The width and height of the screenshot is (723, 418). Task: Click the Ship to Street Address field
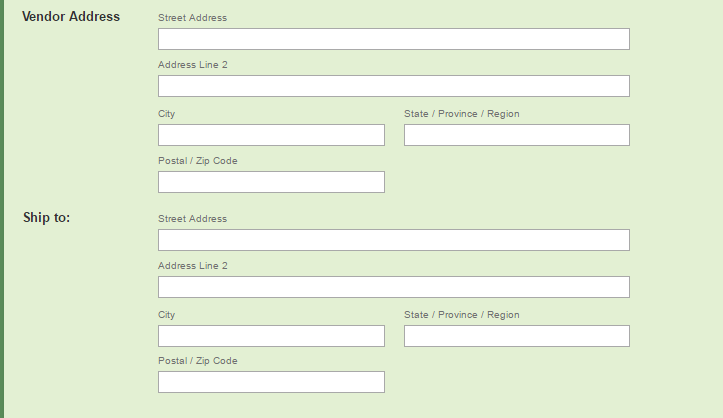click(x=393, y=240)
